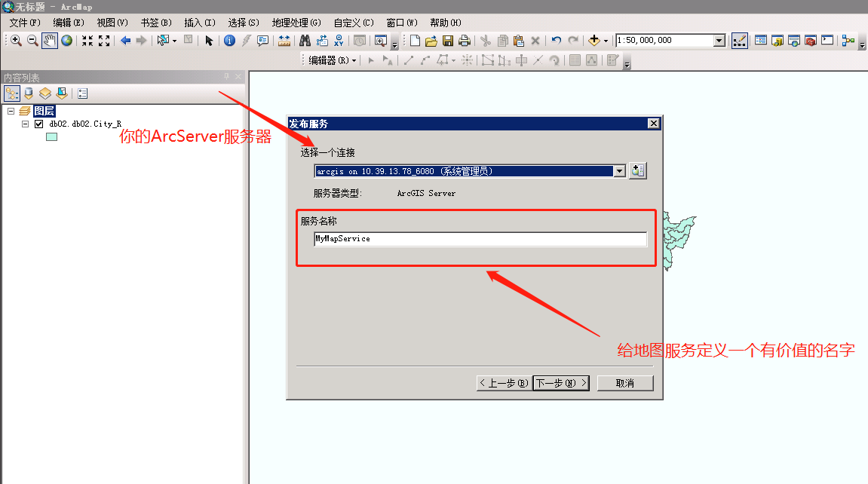This screenshot has width=868, height=484.
Task: Open the Python window
Action: (827, 40)
